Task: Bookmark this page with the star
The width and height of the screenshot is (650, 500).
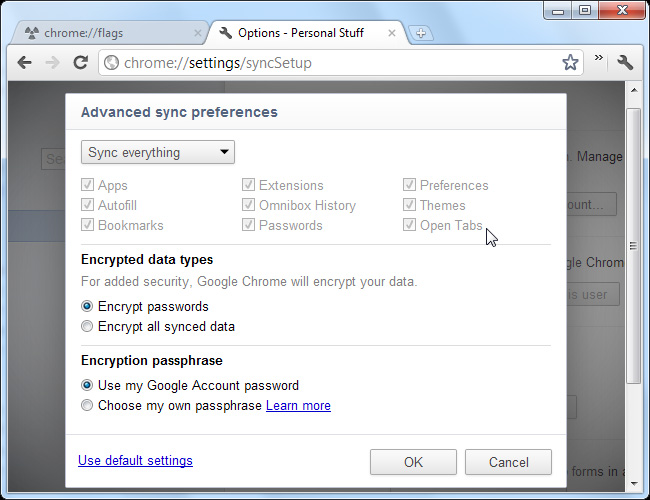Action: pyautogui.click(x=570, y=63)
